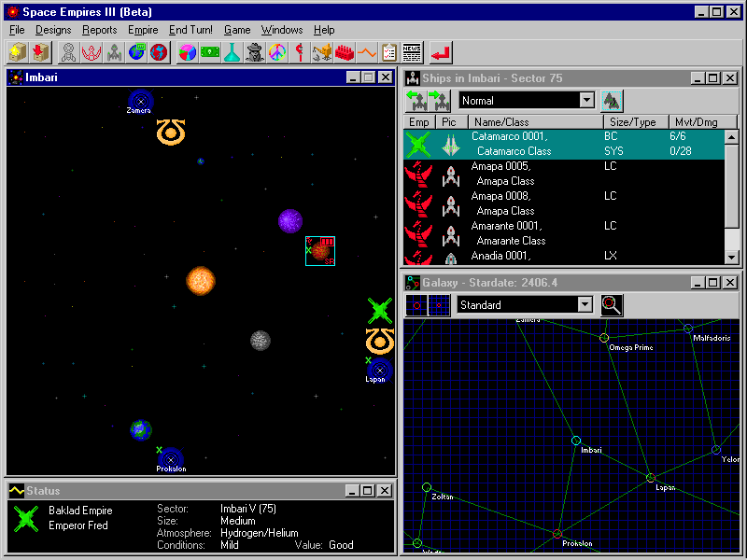Click the Imbari node on galaxy map
Image resolution: width=747 pixels, height=560 pixels.
coord(576,441)
